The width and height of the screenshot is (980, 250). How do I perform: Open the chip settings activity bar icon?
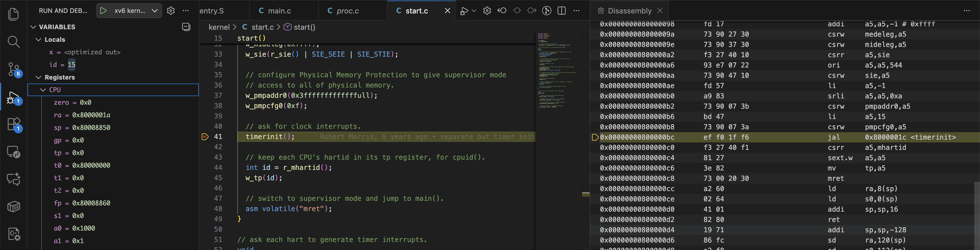tap(14, 234)
